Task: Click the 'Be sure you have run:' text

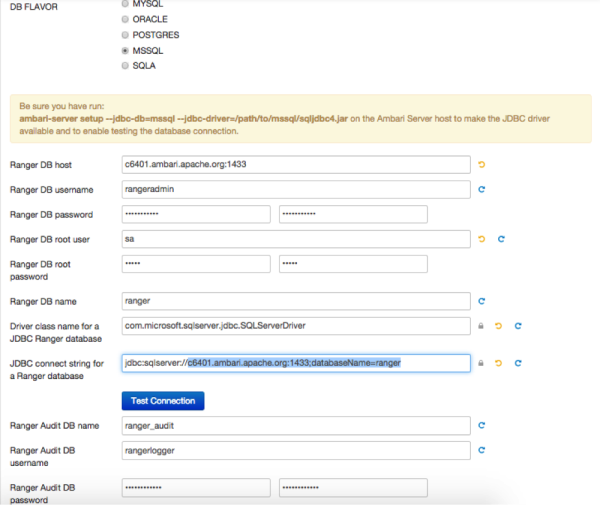Action: (62, 106)
